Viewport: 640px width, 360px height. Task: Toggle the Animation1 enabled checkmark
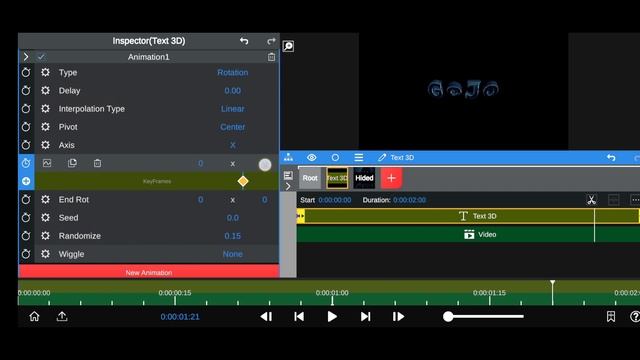click(41, 57)
